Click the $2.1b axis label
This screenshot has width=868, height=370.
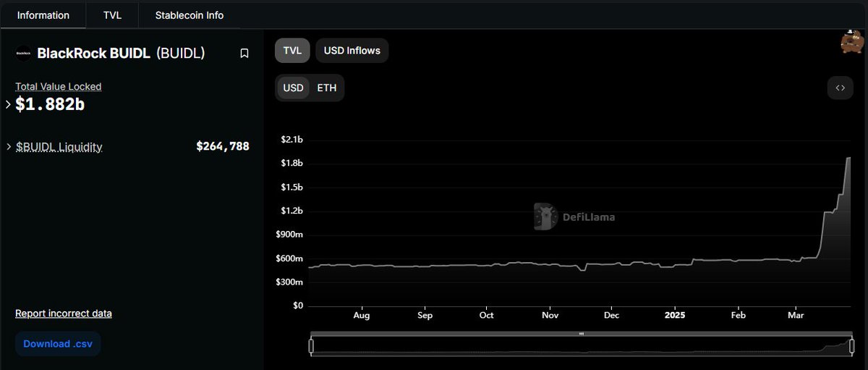(292, 139)
